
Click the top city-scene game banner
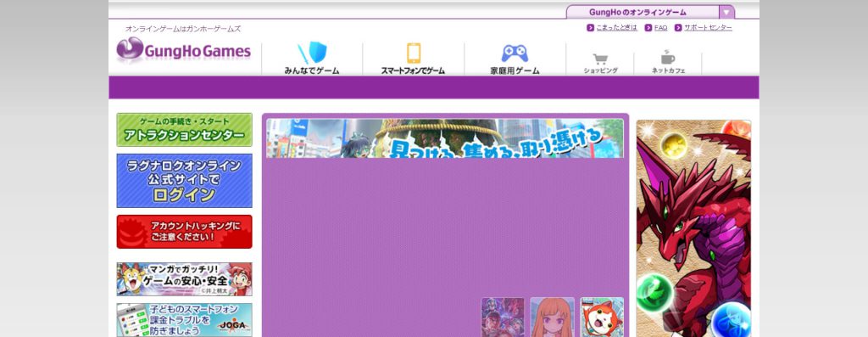tap(445, 138)
